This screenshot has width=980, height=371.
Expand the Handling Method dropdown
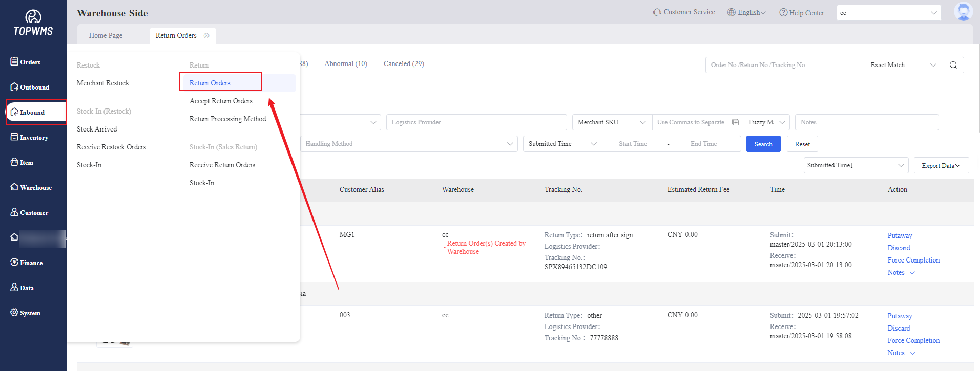click(x=408, y=144)
